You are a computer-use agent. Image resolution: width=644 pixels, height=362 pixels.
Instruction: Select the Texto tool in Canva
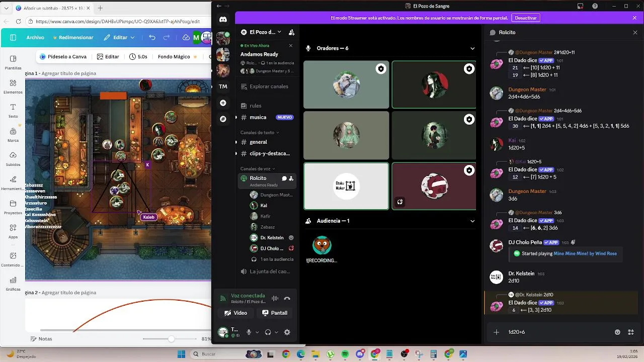pyautogui.click(x=13, y=110)
